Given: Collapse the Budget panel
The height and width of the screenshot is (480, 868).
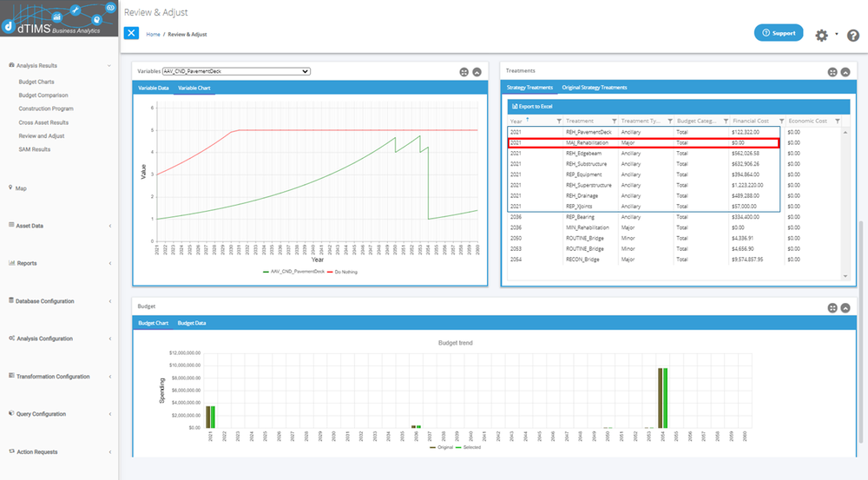Looking at the screenshot, I should pyautogui.click(x=845, y=308).
